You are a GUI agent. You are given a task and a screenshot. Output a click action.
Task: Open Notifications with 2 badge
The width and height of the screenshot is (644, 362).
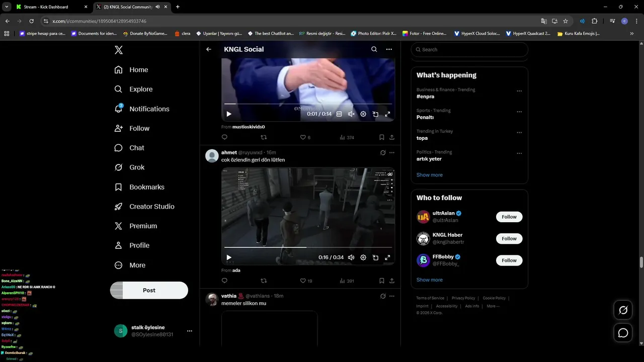141,109
